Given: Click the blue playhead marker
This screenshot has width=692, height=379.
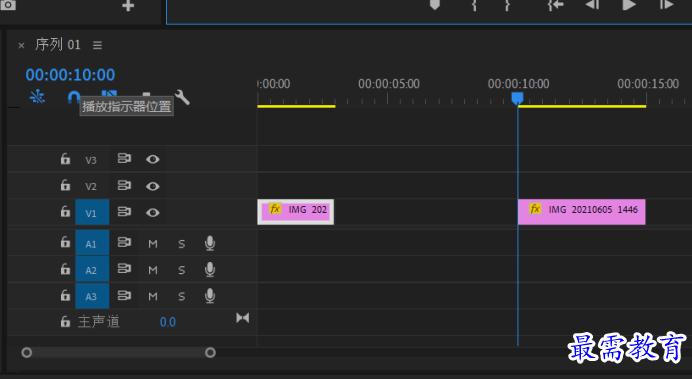Looking at the screenshot, I should 517,98.
